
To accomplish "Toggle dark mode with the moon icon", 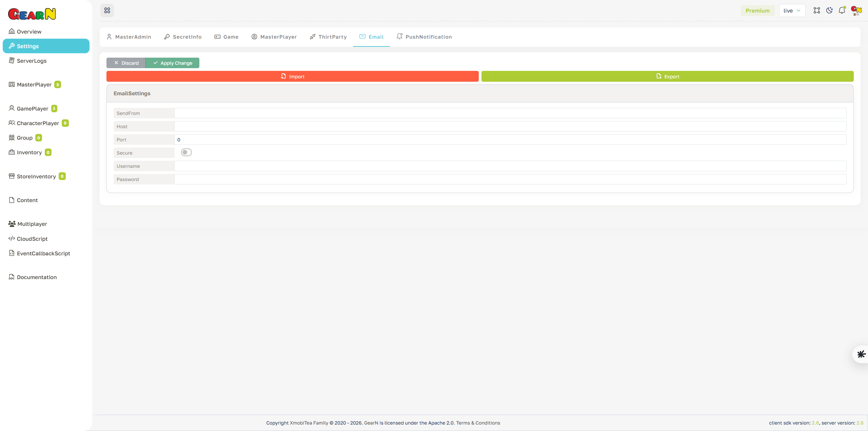I will tap(829, 10).
